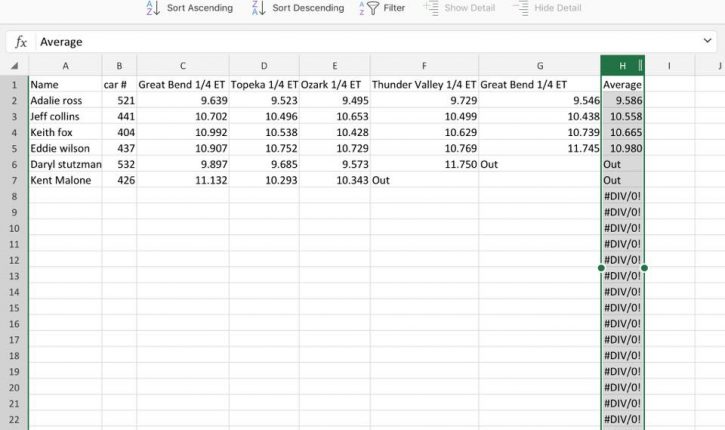
Task: Expand the formula bar with chevron
Action: click(708, 42)
